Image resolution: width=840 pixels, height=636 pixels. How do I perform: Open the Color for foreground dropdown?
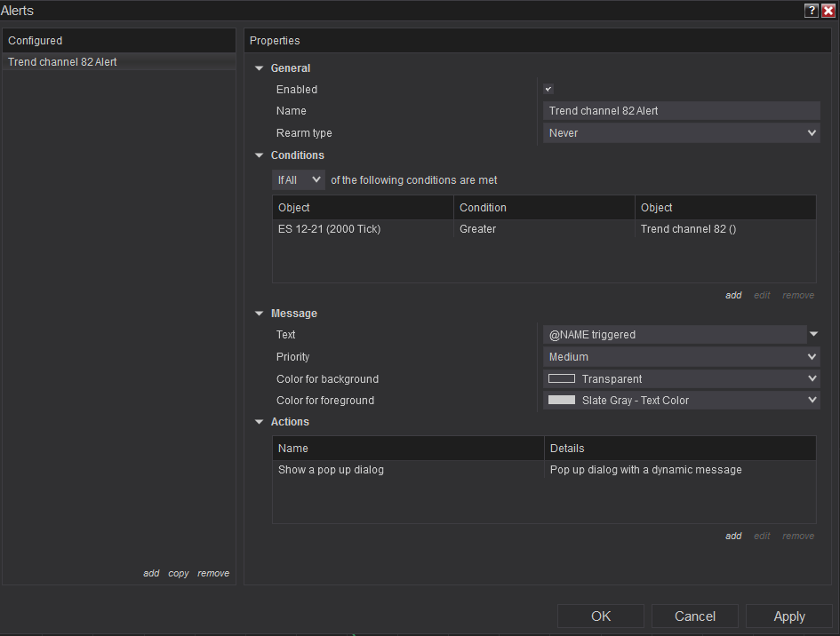pos(681,401)
